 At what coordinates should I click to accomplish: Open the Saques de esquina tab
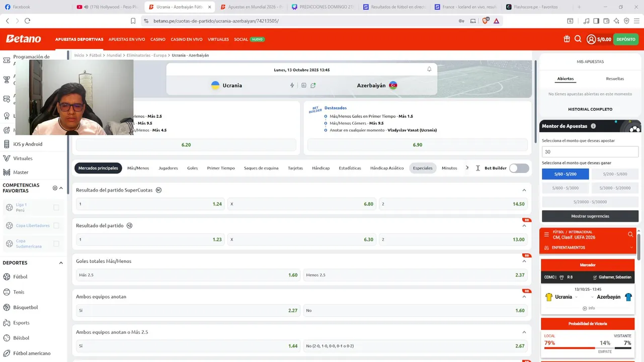[x=261, y=168]
